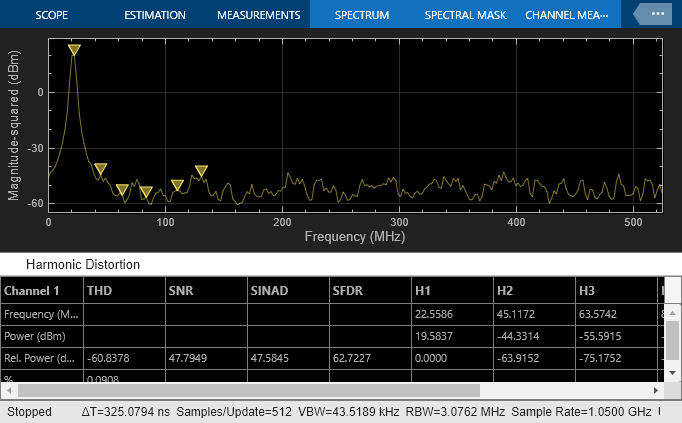Select the sixth harmonic marker near 130 MHz
Screen dimensions: 682x423
tap(201, 171)
